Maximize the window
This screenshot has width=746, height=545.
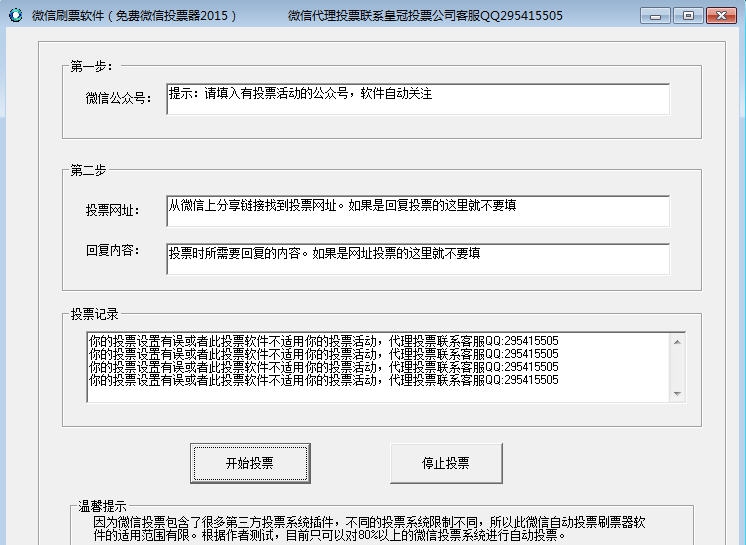(688, 16)
